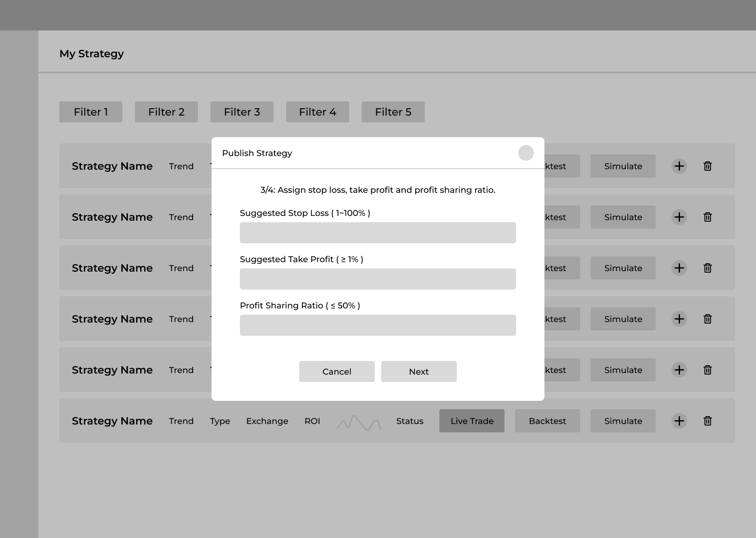
Task: Click the Suggested Take Profit input field
Action: click(x=377, y=279)
